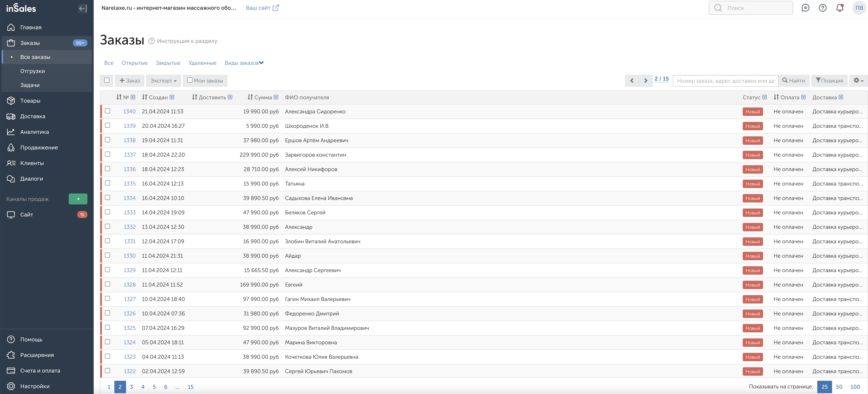Viewport: 868px width, 394px height.
Task: Open notifications bell icon
Action: (x=840, y=8)
